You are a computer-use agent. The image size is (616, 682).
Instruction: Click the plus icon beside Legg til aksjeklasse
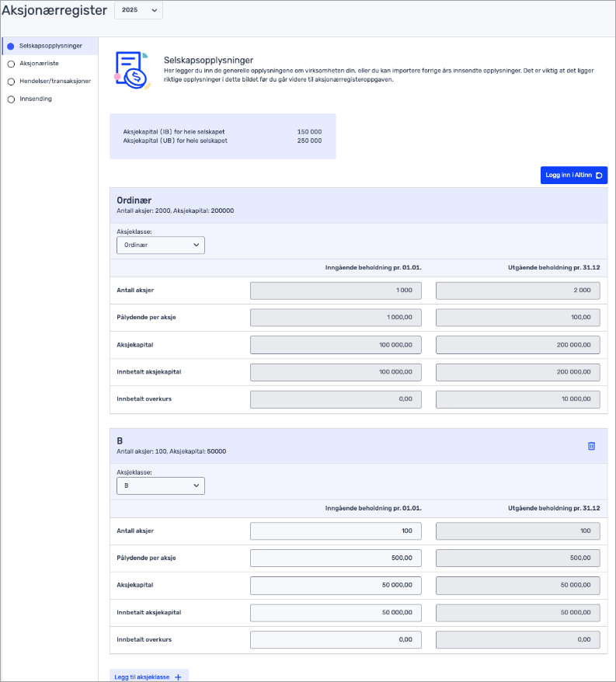tap(178, 677)
